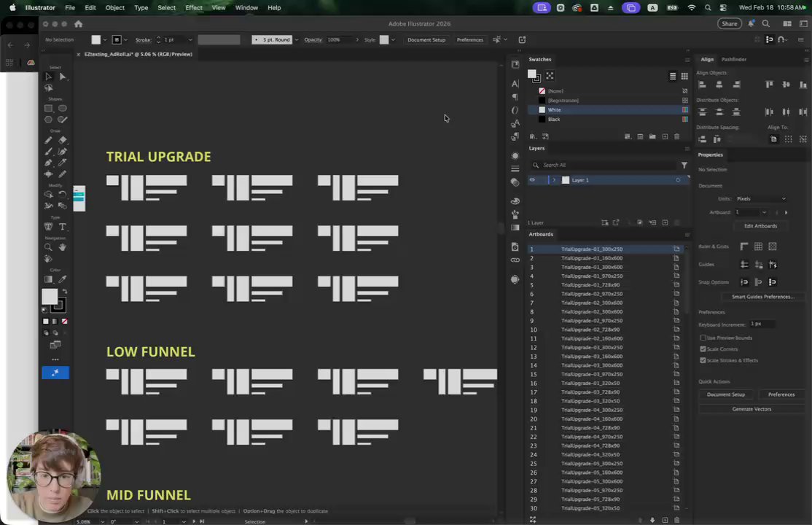Select the Type tool in toolbar
This screenshot has width=812, height=525.
[63, 227]
